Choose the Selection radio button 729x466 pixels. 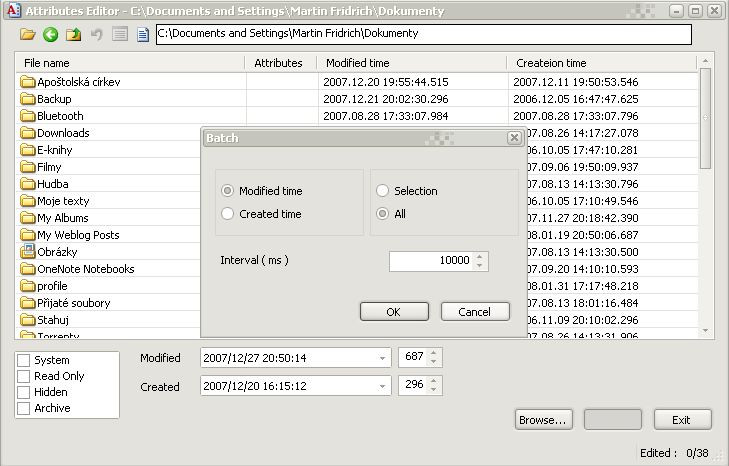click(382, 191)
